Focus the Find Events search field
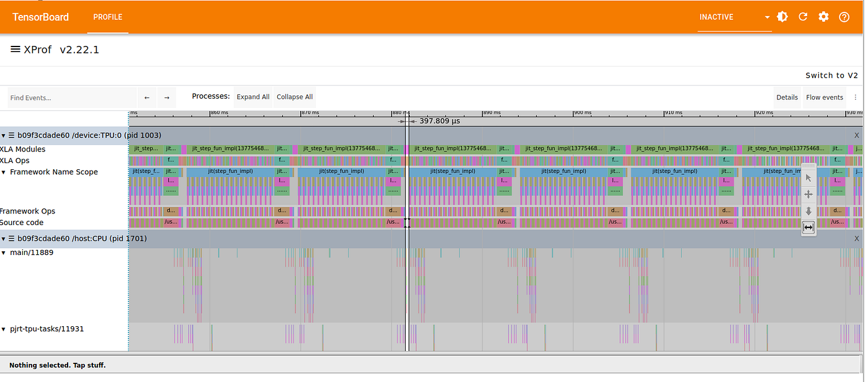This screenshot has height=382, width=868. click(x=72, y=97)
